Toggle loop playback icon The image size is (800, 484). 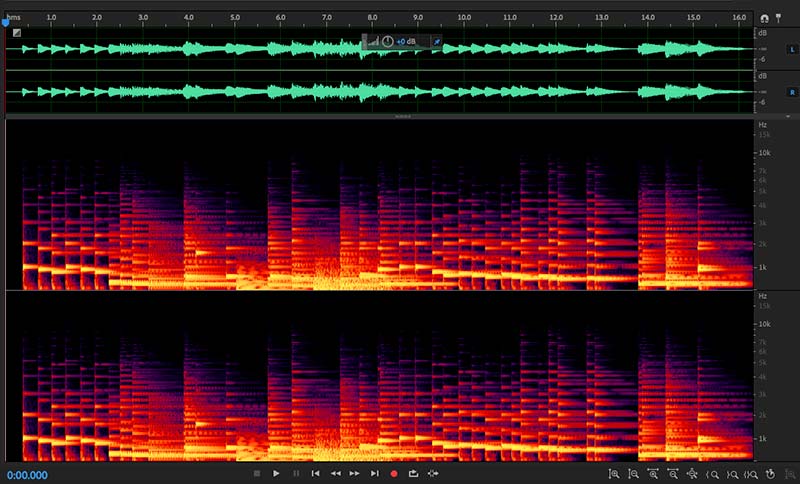(413, 473)
